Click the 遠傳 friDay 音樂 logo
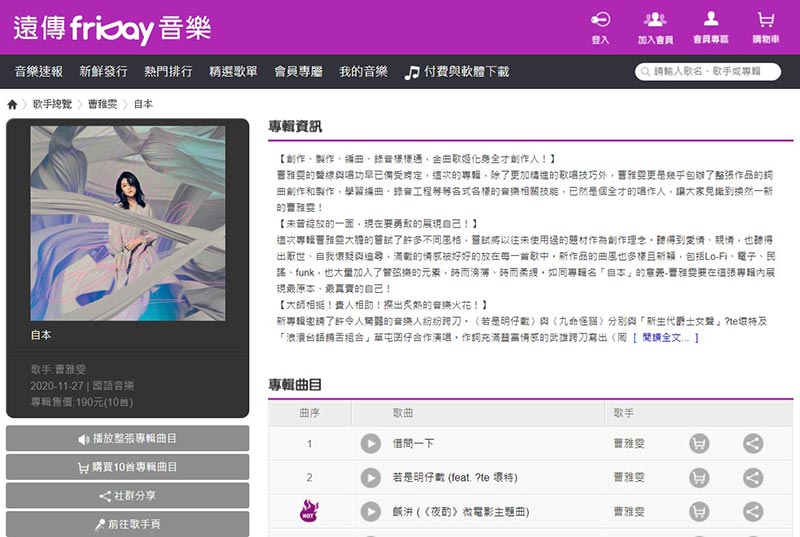Image resolution: width=800 pixels, height=537 pixels. point(112,29)
